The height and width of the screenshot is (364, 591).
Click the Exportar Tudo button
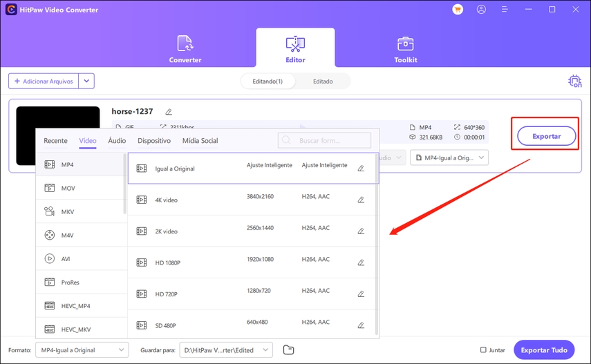click(544, 350)
